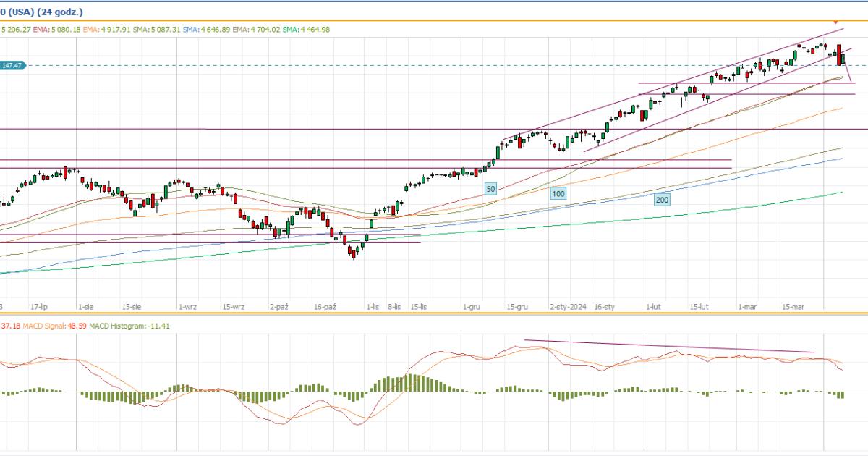
Task: Select the large red candlestick at chart's right end
Action: click(838, 55)
